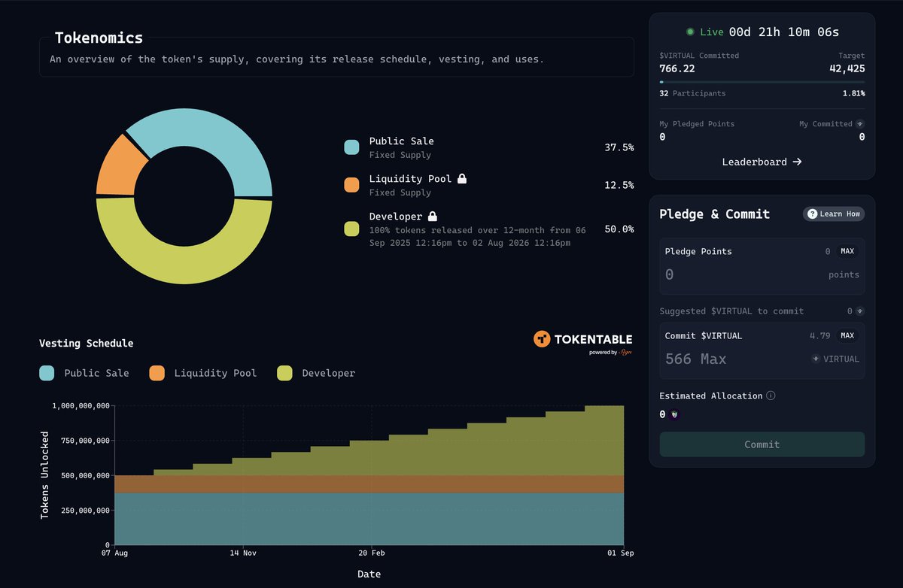903x588 pixels.
Task: Click the Tokenomics heading
Action: tap(99, 38)
